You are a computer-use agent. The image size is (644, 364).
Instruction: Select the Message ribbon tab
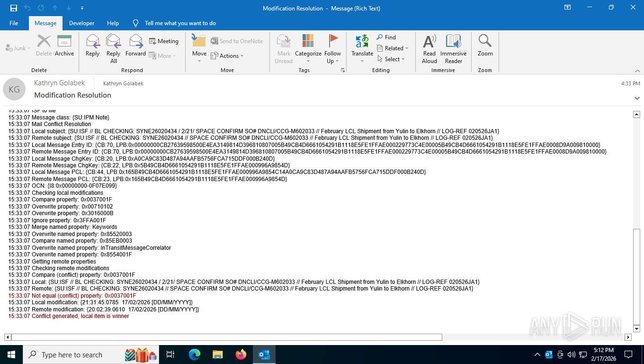coord(45,23)
